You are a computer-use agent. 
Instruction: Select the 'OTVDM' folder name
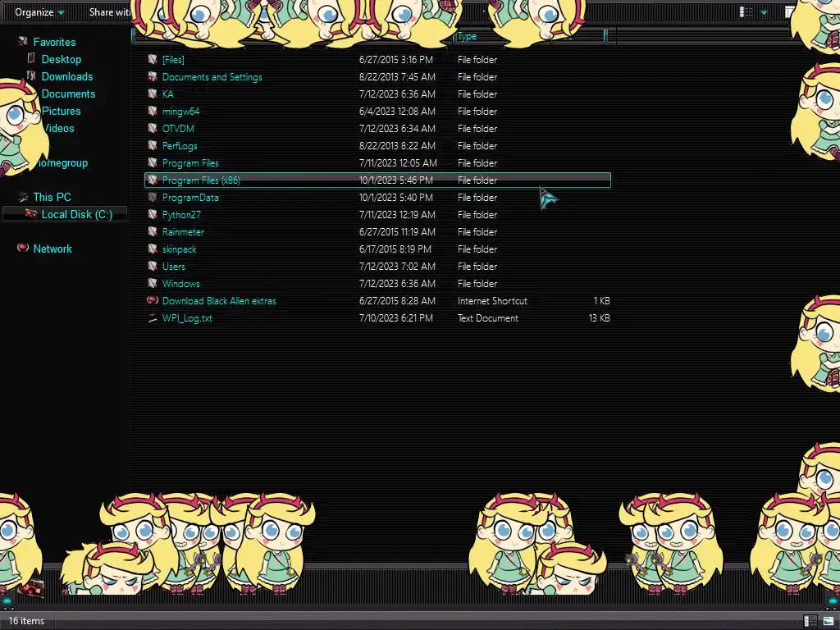click(178, 129)
